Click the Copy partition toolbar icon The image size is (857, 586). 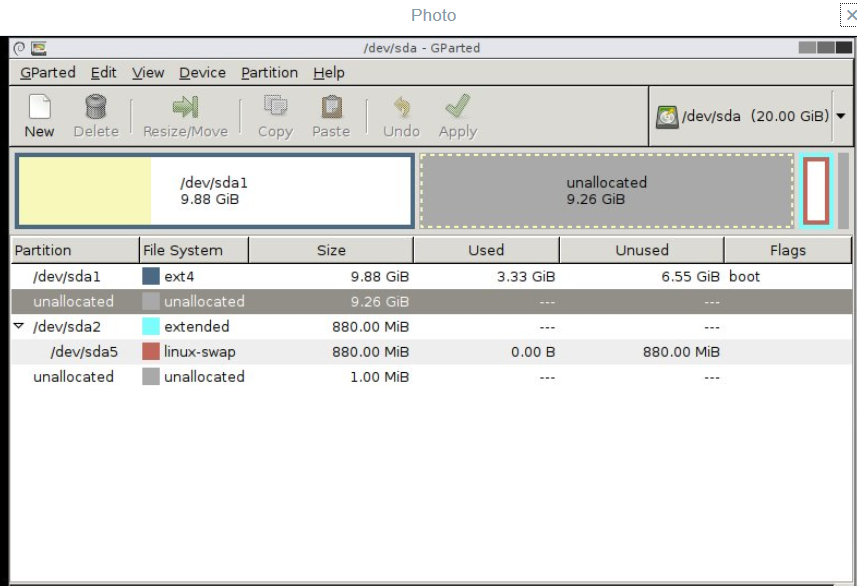(274, 108)
